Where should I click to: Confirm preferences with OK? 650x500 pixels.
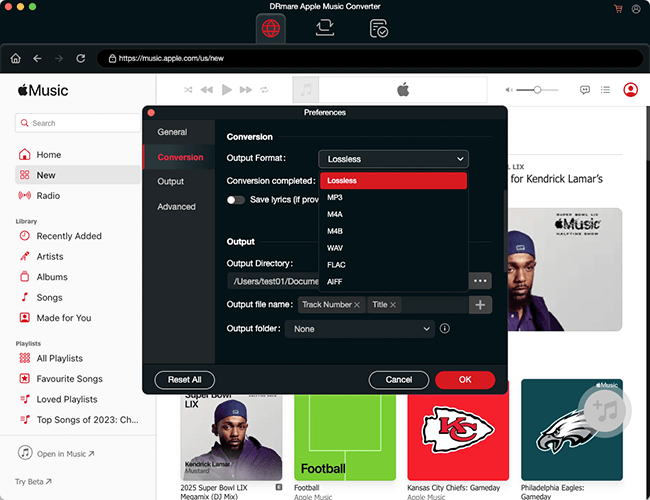465,380
